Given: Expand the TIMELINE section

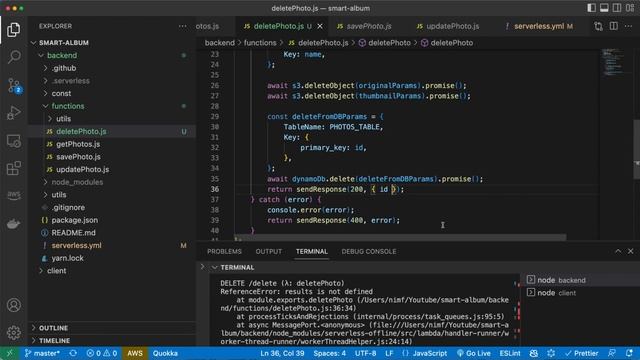Looking at the screenshot, I should pyautogui.click(x=112, y=340).
